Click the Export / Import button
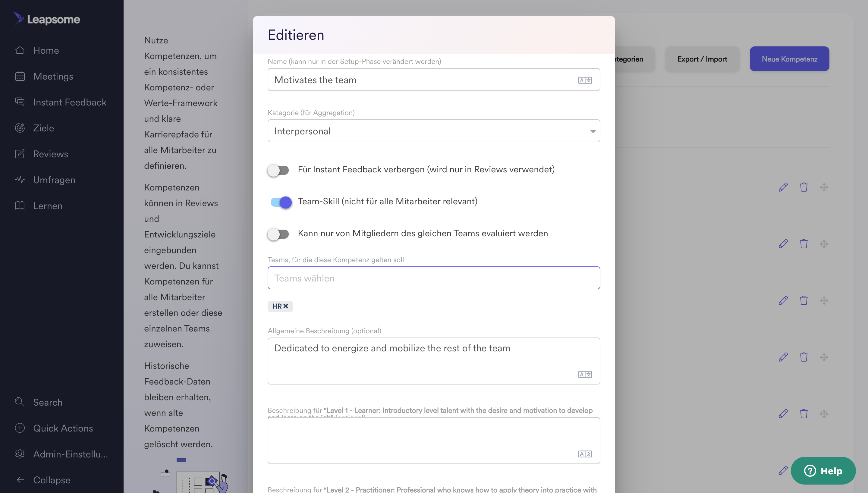Viewport: 868px width, 493px height. pyautogui.click(x=702, y=58)
